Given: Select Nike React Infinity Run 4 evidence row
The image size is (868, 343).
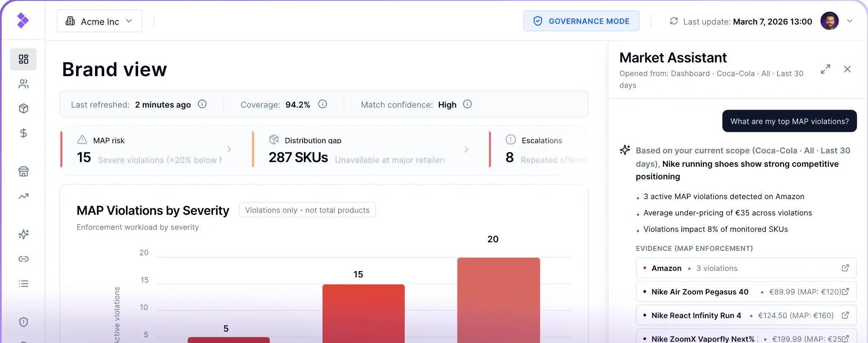Looking at the screenshot, I should click(746, 315).
